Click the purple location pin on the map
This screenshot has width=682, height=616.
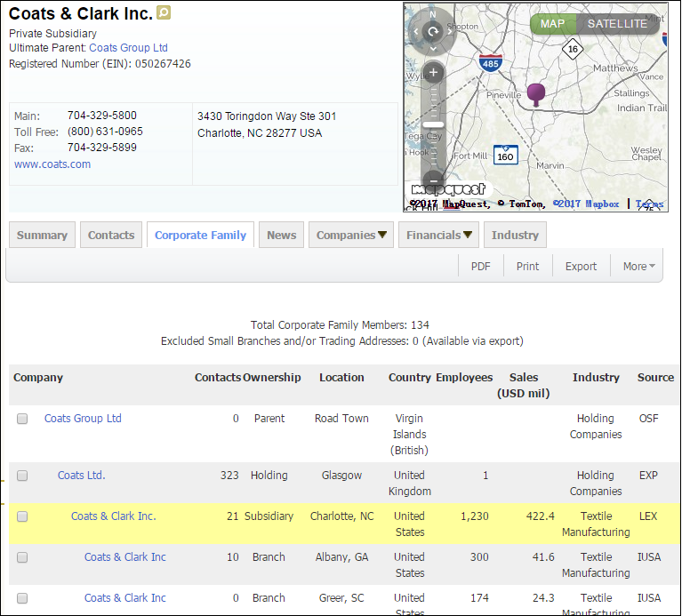pos(536,94)
